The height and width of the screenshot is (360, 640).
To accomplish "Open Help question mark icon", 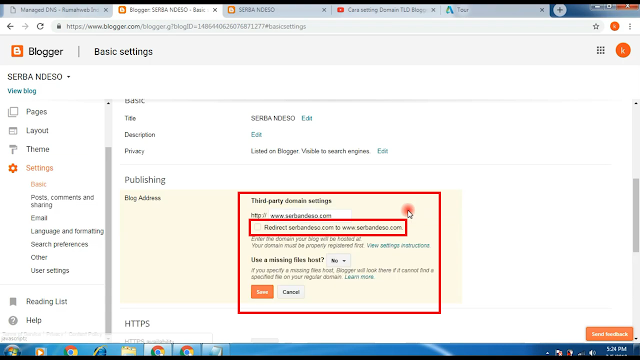I will point(13,320).
